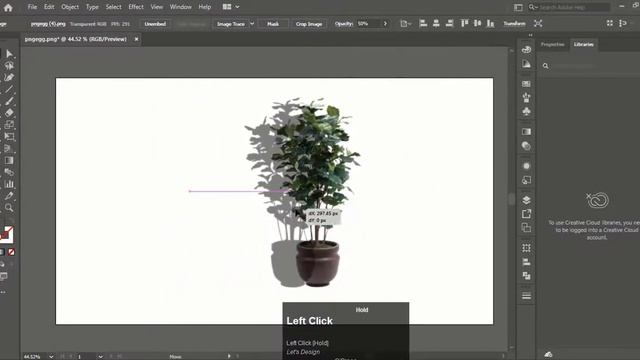
Task: Open the status bar options arrow
Action: tap(229, 356)
